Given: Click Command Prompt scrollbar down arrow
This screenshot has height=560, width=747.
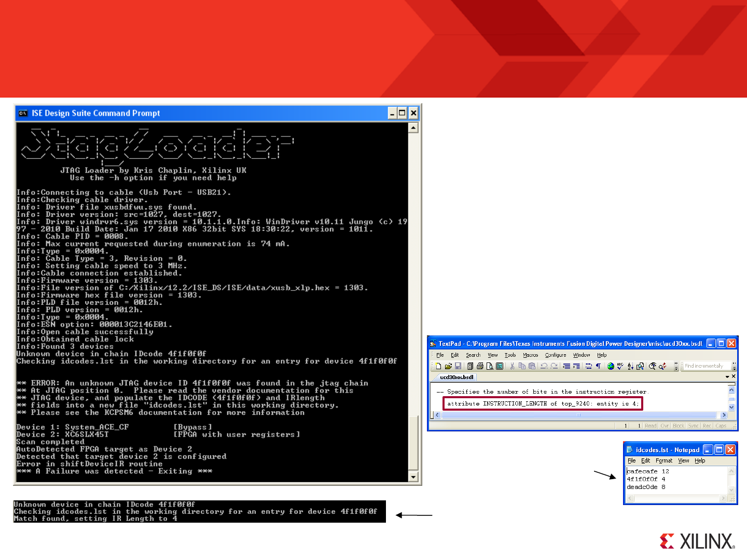Looking at the screenshot, I should click(x=413, y=477).
